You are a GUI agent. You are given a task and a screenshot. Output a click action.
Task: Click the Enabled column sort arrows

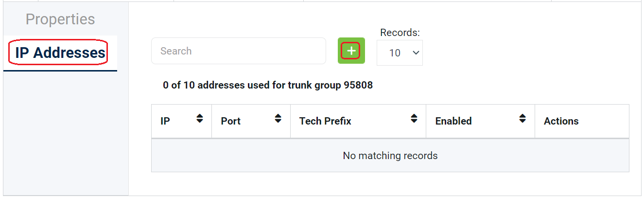(522, 118)
